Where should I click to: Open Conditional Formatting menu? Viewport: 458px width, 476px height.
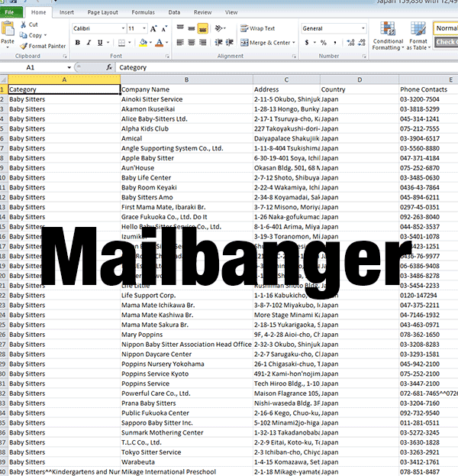pos(388,36)
